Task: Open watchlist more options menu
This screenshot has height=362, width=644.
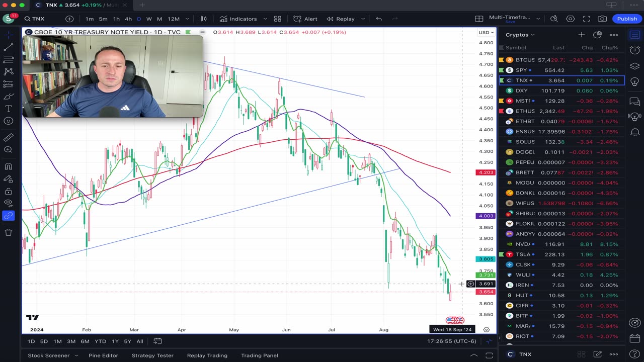Action: tap(614, 35)
